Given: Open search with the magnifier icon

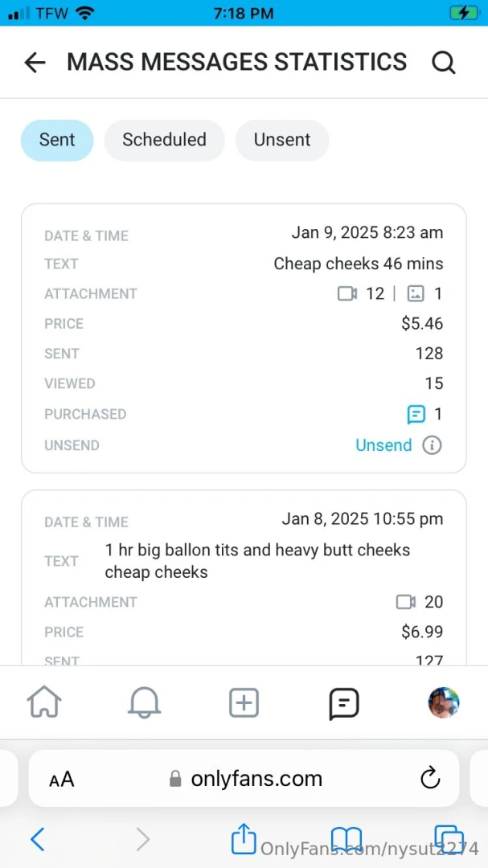Looking at the screenshot, I should point(444,63).
